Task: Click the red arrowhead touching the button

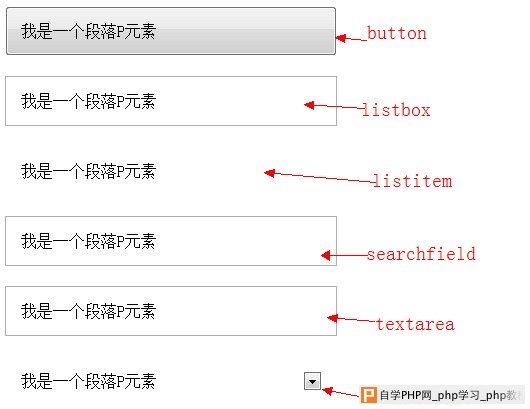Action: tap(341, 38)
